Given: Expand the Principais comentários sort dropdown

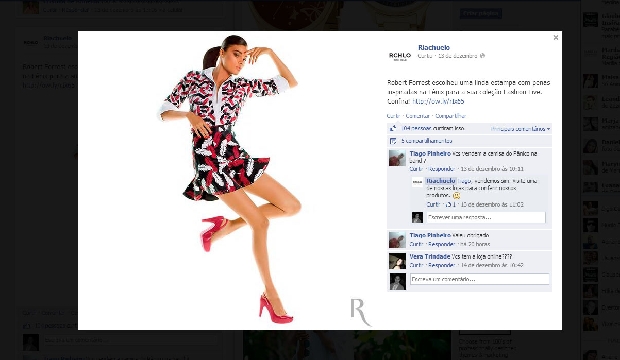Looking at the screenshot, I should tap(520, 129).
